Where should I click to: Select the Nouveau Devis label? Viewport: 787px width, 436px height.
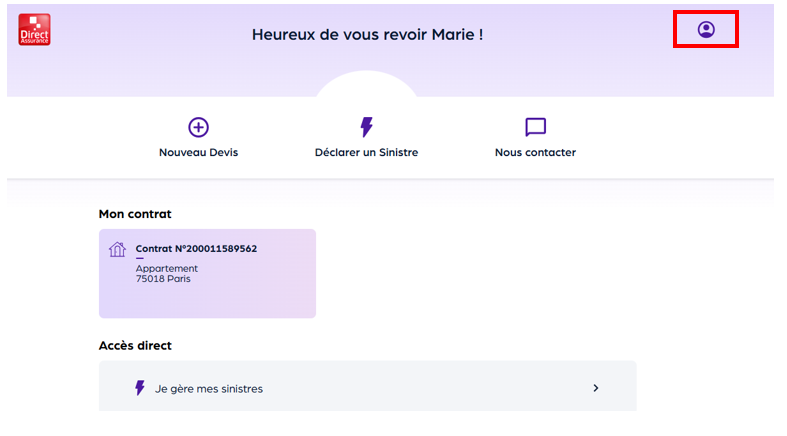pos(198,153)
